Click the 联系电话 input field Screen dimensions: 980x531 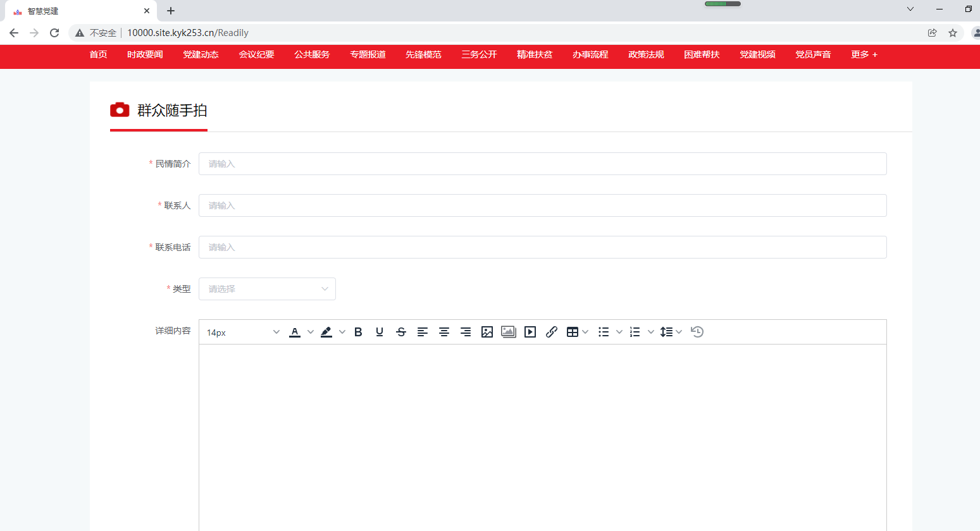tap(542, 247)
